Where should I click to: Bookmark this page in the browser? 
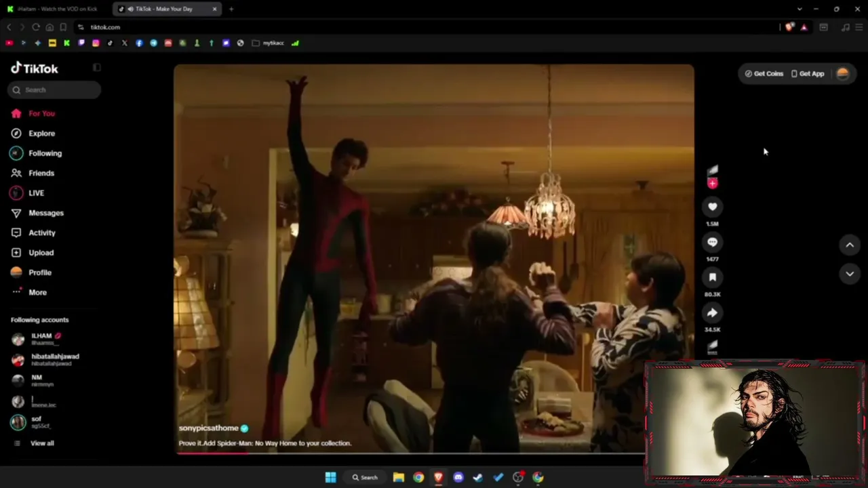click(63, 27)
